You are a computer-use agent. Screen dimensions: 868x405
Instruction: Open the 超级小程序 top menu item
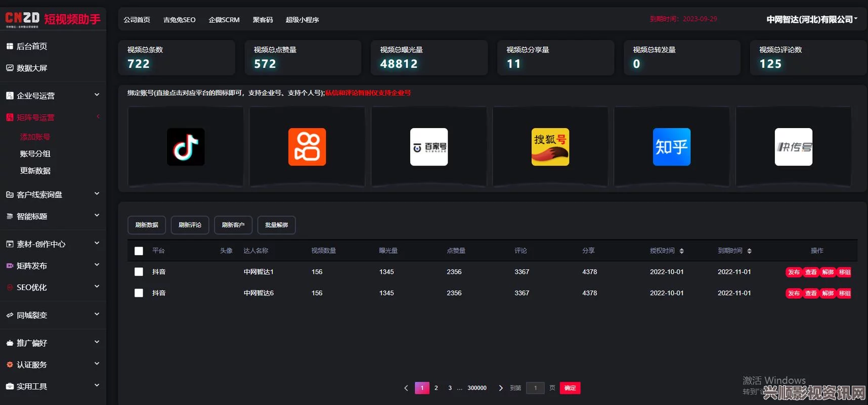point(302,20)
